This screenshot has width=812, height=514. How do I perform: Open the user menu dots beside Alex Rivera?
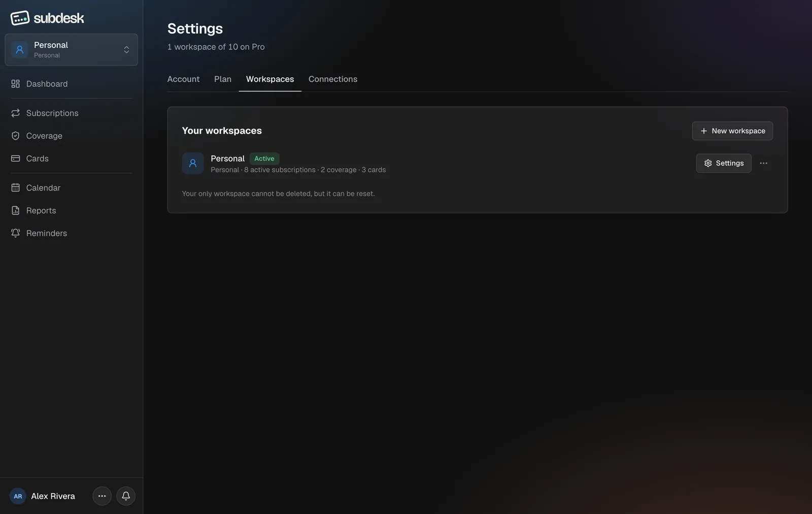click(102, 496)
